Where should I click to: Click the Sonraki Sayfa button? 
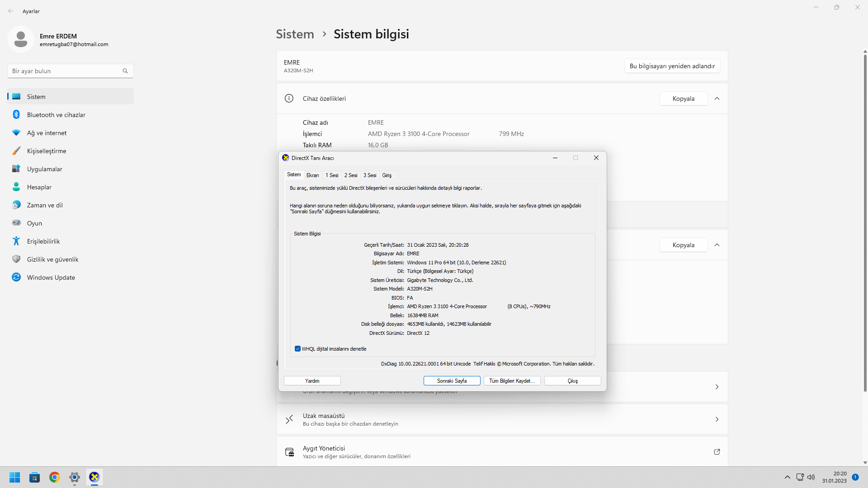452,381
